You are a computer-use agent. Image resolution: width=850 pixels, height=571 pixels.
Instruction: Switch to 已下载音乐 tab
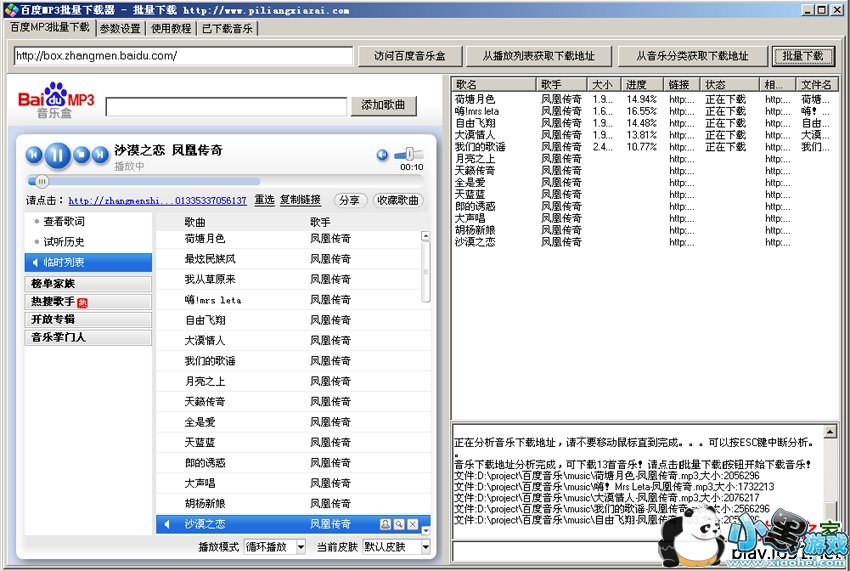coord(227,28)
